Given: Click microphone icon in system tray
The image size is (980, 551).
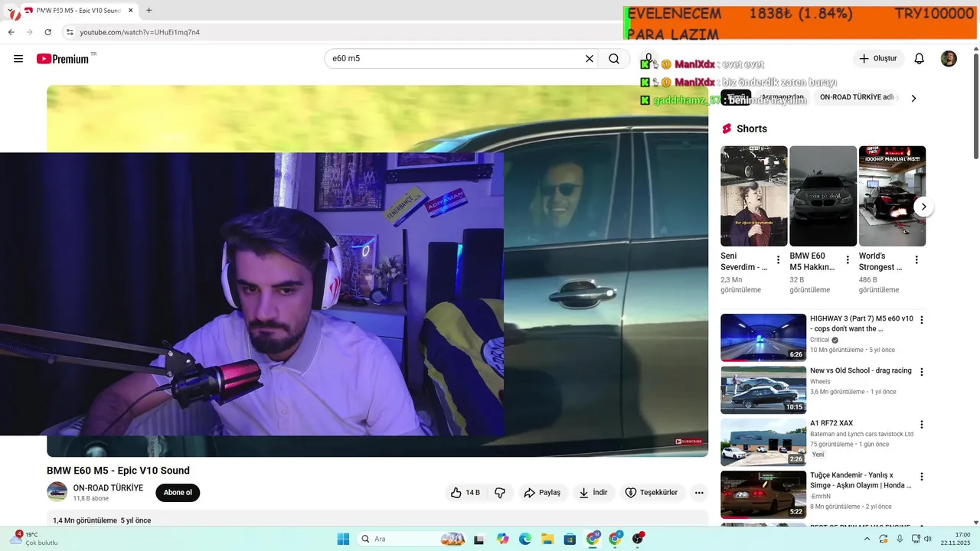Looking at the screenshot, I should [900, 539].
